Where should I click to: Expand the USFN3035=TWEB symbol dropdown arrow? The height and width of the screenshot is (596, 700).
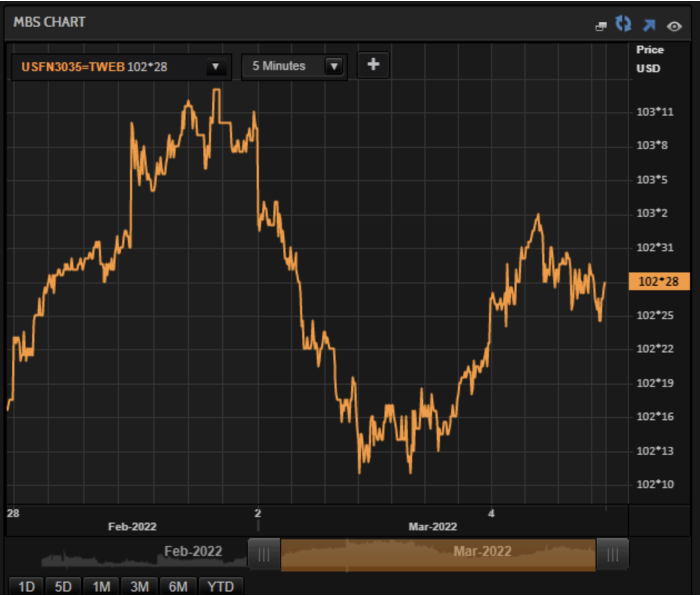216,67
